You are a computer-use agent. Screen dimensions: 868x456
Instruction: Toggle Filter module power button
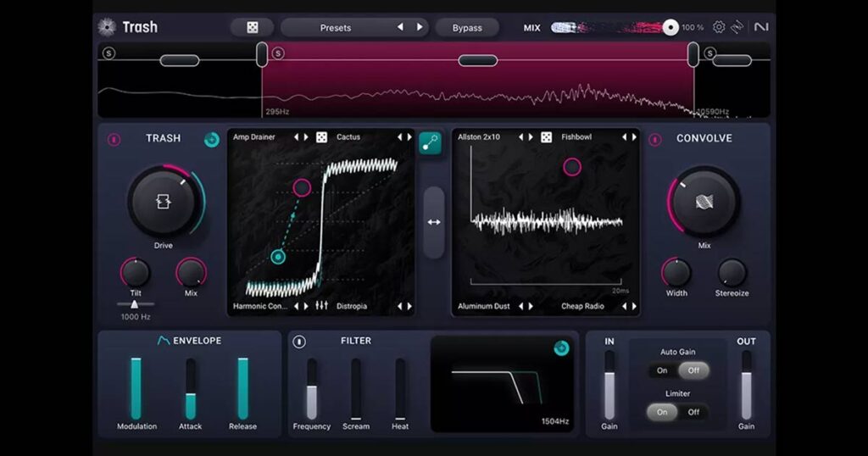point(299,342)
